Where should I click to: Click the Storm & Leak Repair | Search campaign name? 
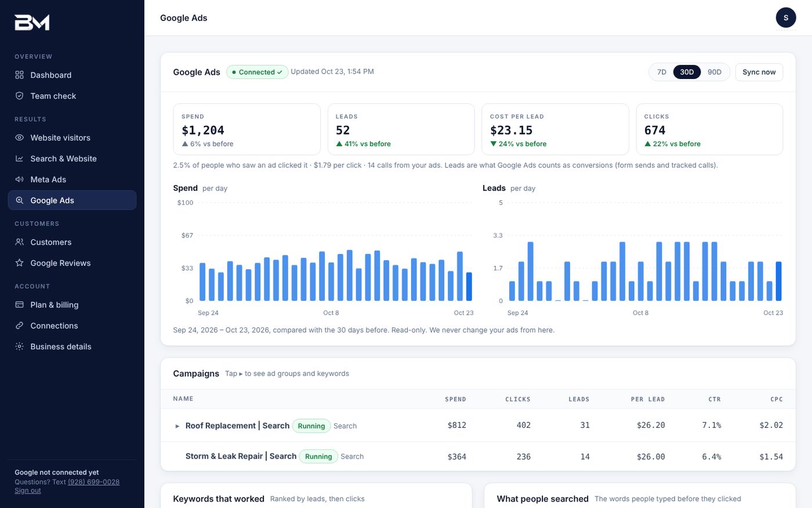click(241, 456)
